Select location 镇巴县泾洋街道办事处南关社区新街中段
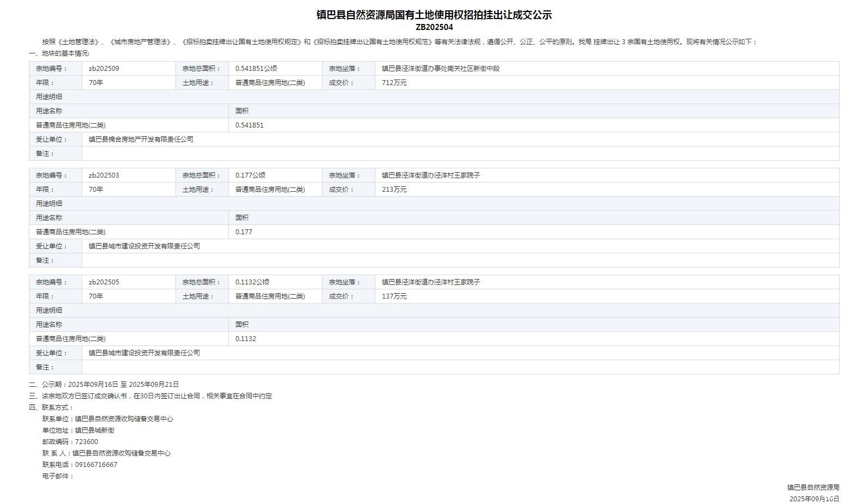868x504 pixels. tap(440, 69)
